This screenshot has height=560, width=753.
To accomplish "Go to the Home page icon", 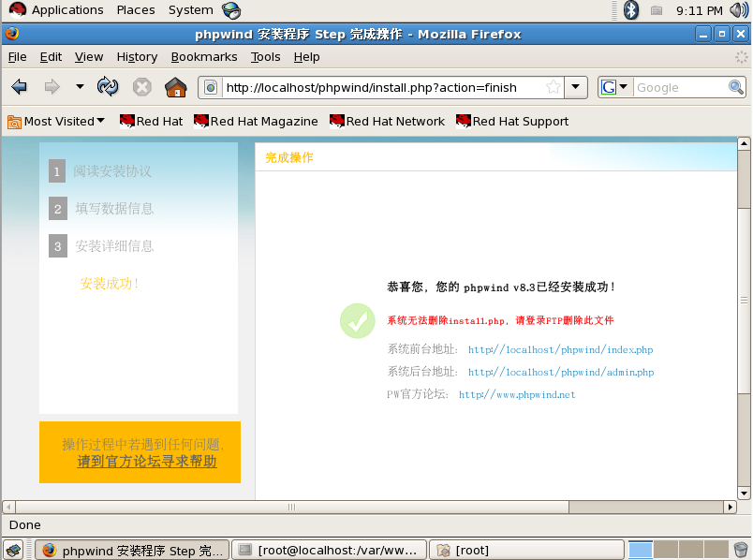I will pyautogui.click(x=176, y=87).
